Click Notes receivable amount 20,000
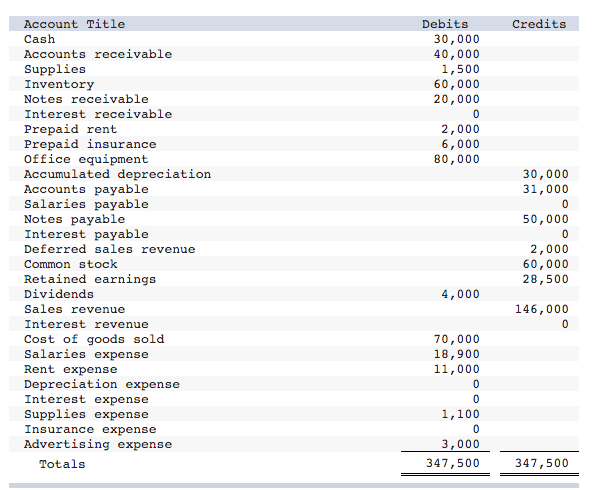Screen dimensions: 607x490 point(456,99)
